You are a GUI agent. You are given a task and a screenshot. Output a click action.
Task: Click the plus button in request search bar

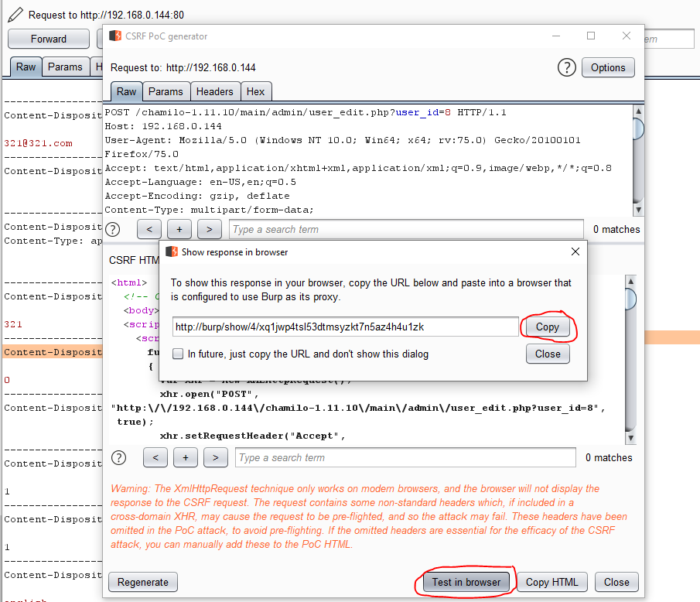coord(179,230)
